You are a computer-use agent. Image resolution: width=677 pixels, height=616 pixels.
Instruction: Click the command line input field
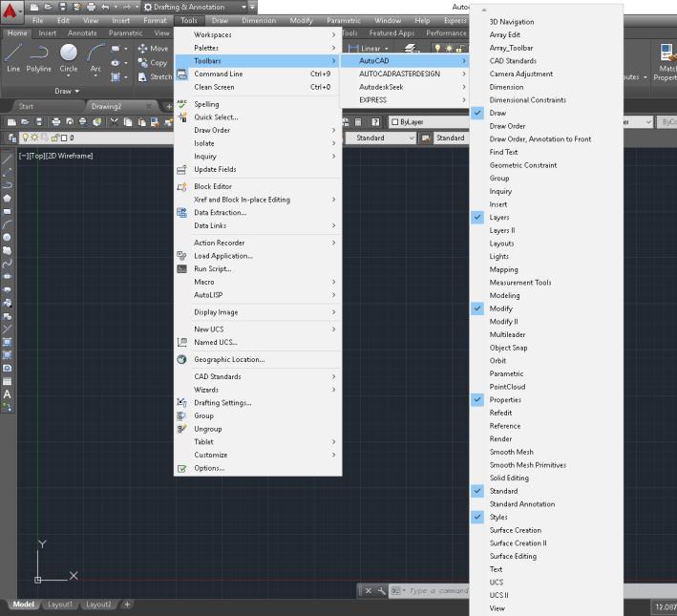437,590
